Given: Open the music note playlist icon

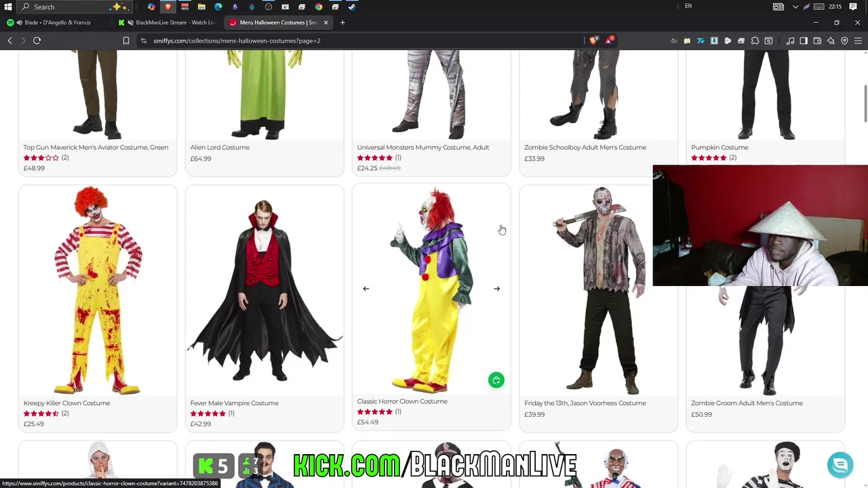Looking at the screenshot, I should 790,41.
